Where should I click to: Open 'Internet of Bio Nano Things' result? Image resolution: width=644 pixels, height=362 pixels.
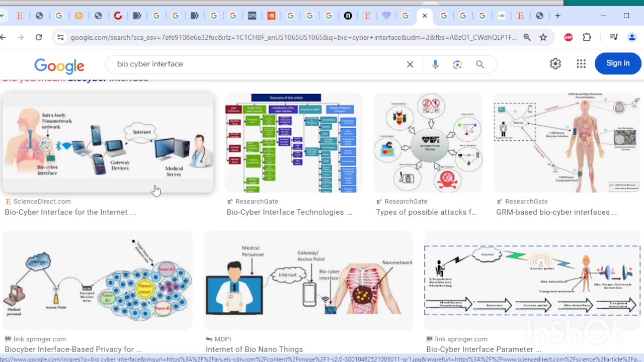point(254,349)
